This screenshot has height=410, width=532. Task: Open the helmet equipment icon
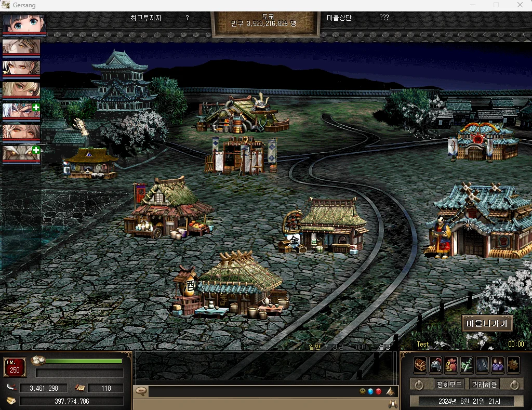436,365
